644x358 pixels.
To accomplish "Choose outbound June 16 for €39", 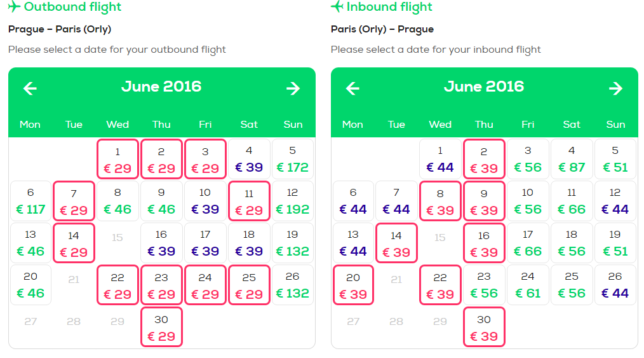I will pyautogui.click(x=161, y=243).
